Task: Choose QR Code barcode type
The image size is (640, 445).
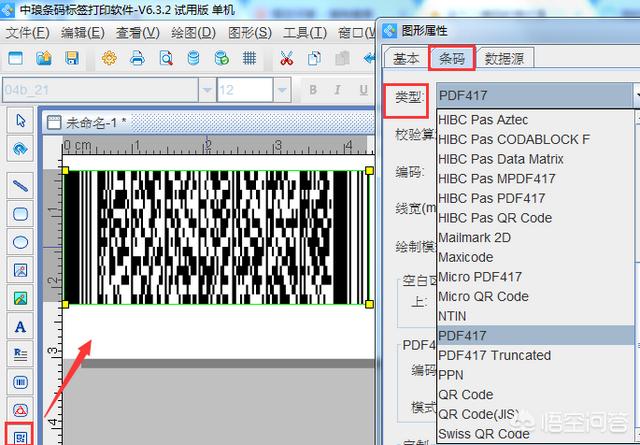Action: click(536, 394)
